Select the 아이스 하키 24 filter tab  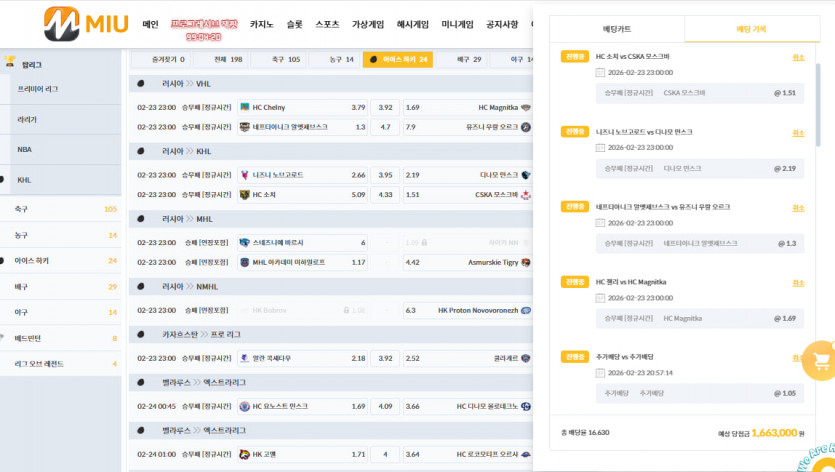tap(398, 60)
